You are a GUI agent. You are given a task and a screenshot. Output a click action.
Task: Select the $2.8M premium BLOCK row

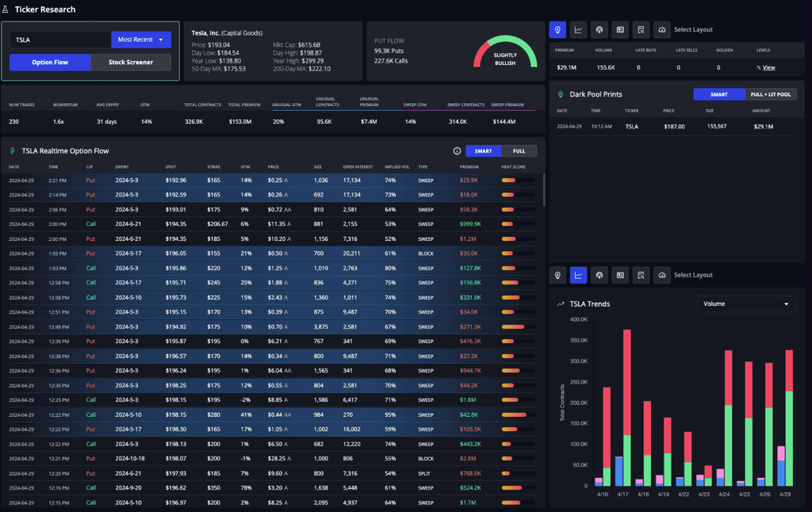(272, 459)
